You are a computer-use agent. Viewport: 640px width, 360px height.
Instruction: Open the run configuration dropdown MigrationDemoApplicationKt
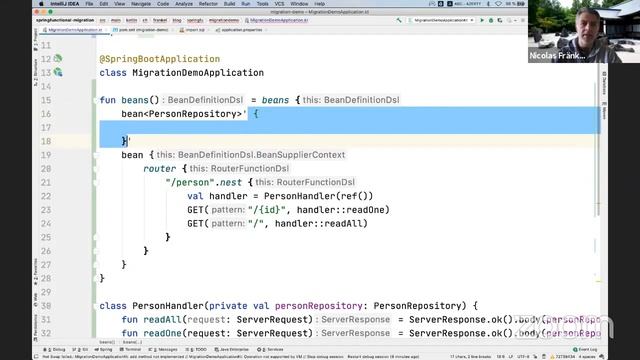[x=441, y=20]
